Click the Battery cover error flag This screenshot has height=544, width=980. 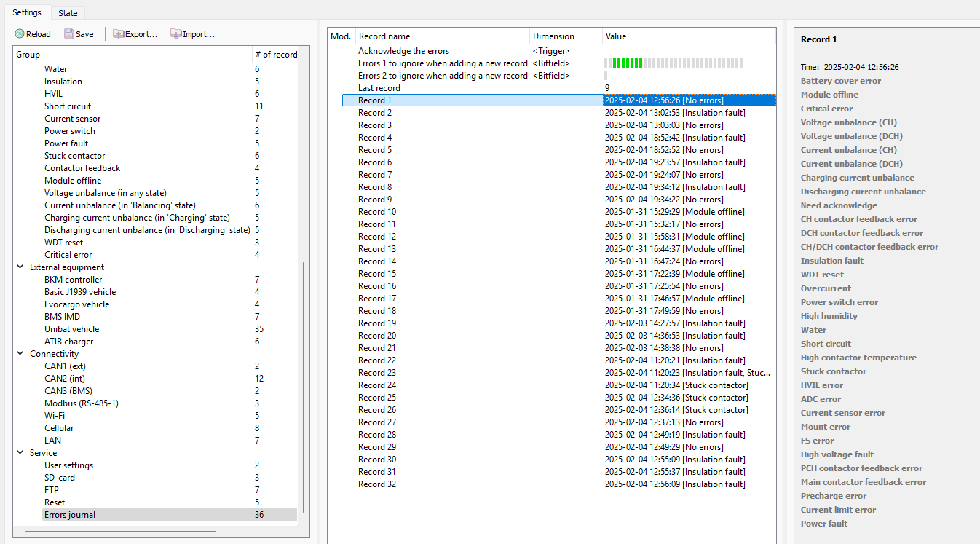841,81
